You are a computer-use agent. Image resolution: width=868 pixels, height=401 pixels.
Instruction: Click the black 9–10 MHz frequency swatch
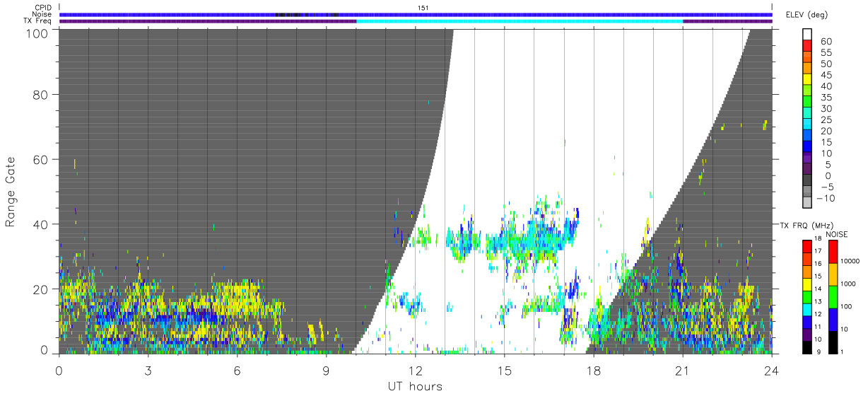point(807,346)
